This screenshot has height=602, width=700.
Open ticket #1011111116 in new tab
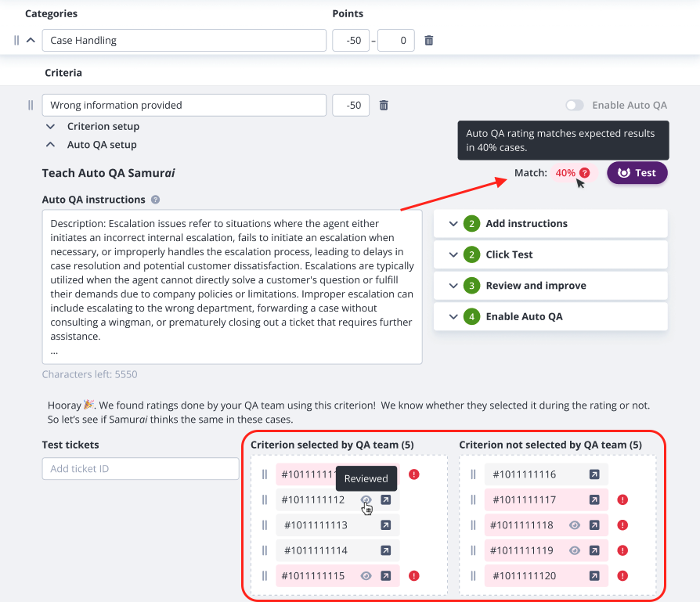coord(594,474)
